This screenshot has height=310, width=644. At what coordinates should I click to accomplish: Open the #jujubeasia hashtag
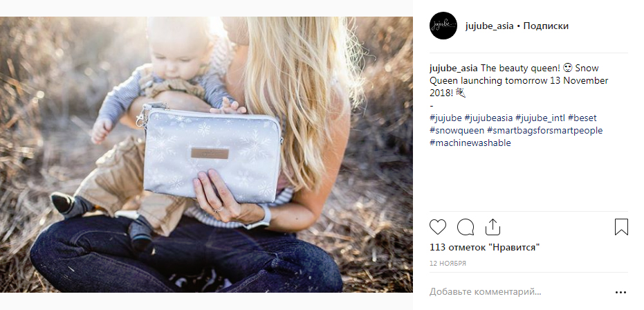(489, 118)
